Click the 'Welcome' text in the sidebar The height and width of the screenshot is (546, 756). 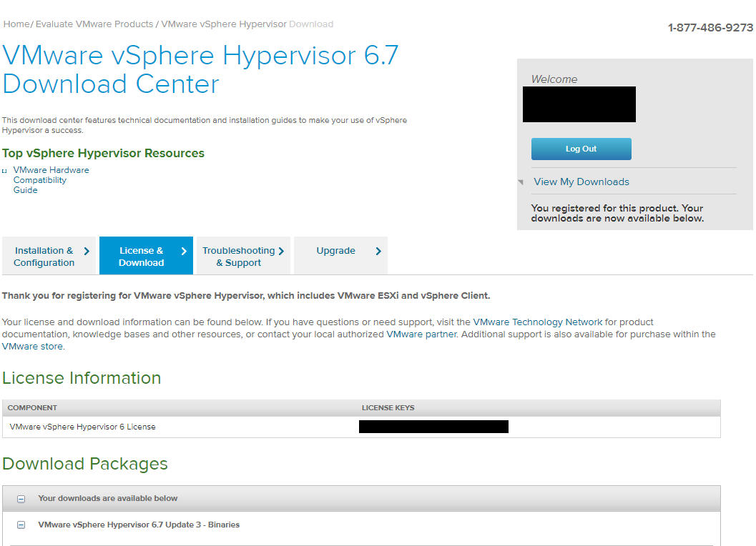click(x=554, y=79)
